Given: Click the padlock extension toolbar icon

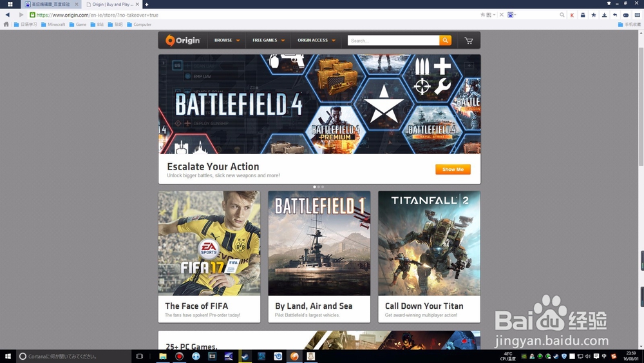Looking at the screenshot, I should 583,15.
